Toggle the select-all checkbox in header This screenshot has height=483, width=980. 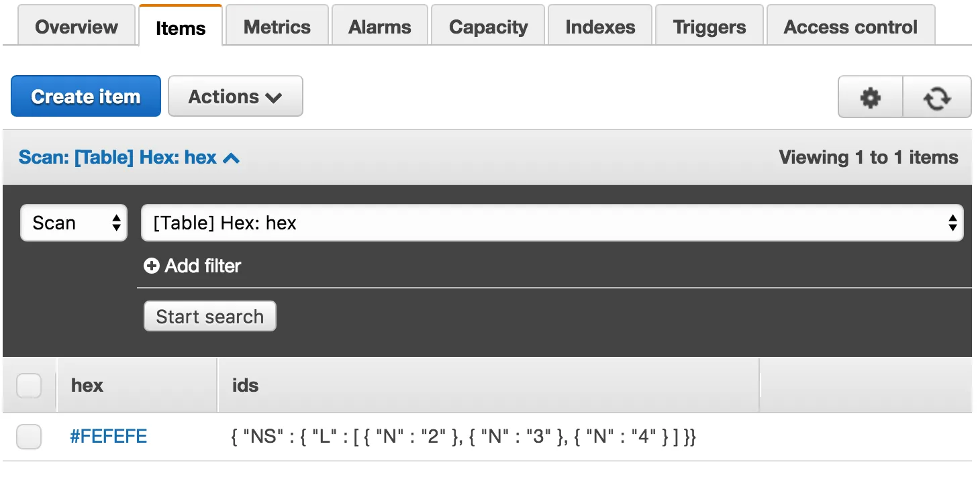[29, 386]
